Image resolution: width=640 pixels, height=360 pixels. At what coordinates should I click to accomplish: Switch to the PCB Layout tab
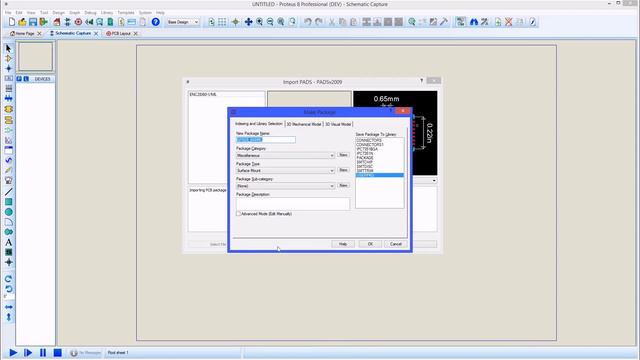point(121,33)
